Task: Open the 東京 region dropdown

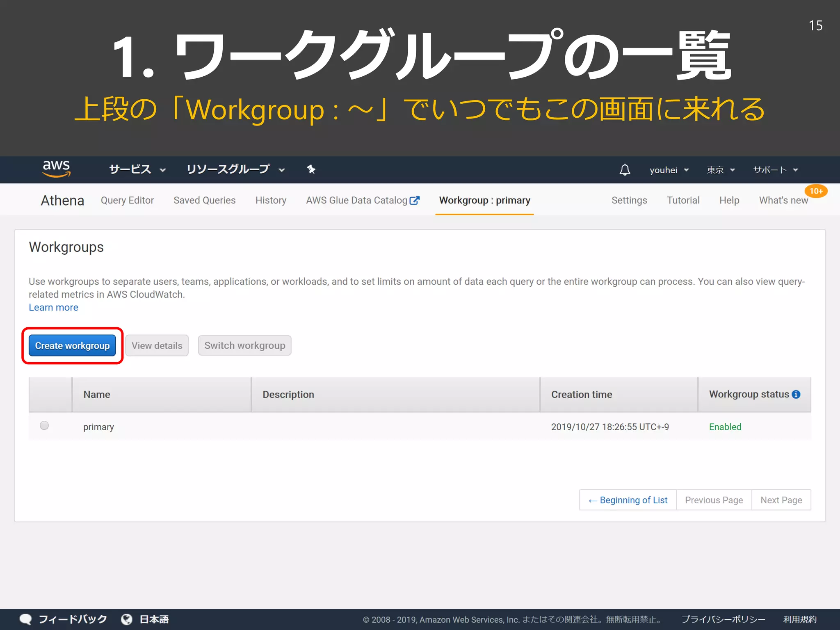Action: tap(721, 170)
